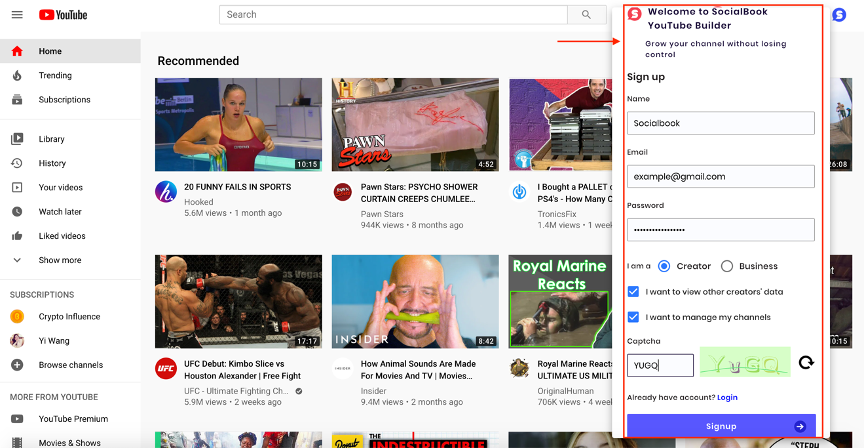Screen dimensions: 864x448
Task: Open Liked videos in the sidebar
Action: (70, 236)
